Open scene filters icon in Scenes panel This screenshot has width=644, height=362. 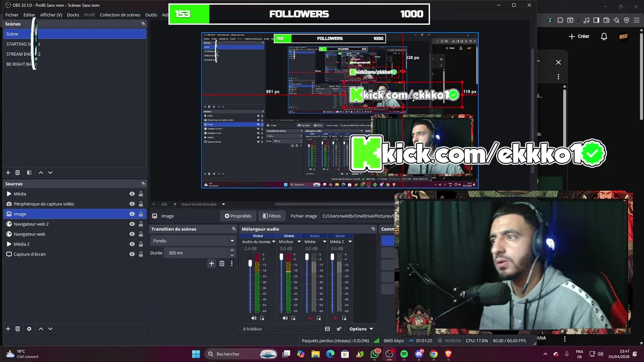tap(29, 172)
